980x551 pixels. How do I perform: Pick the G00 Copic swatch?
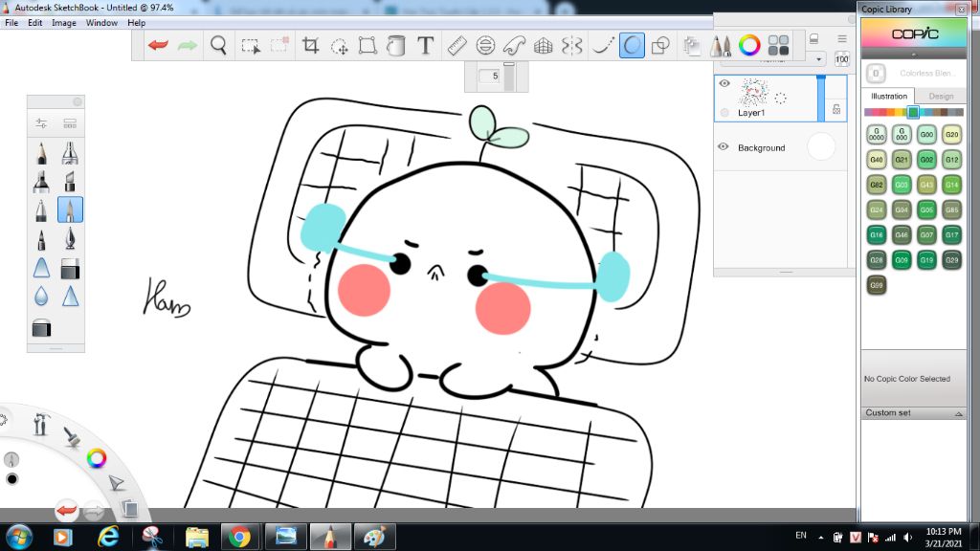pos(926,134)
